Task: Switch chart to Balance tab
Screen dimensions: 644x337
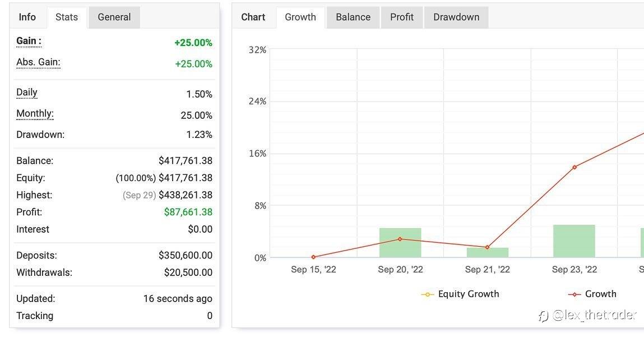Action: [353, 17]
